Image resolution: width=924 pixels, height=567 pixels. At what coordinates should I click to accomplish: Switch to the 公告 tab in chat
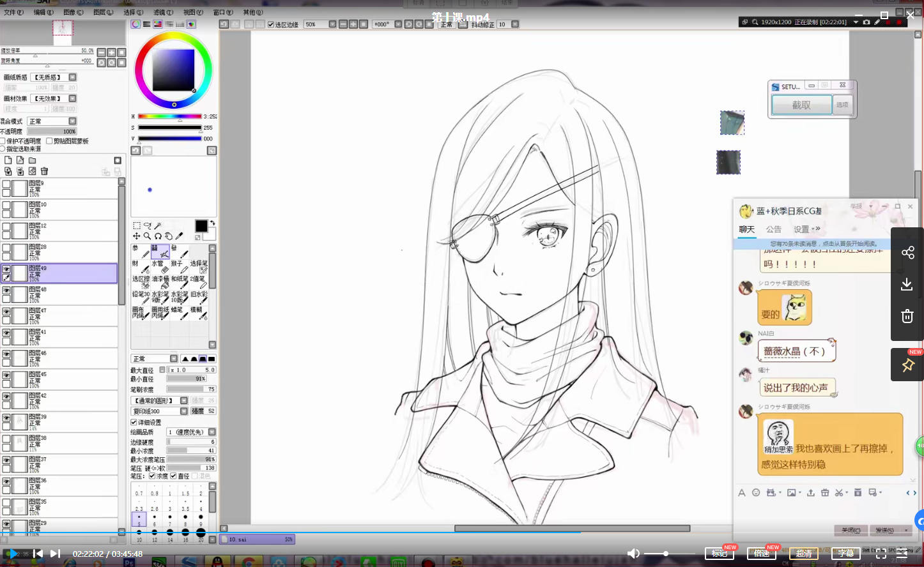click(773, 229)
